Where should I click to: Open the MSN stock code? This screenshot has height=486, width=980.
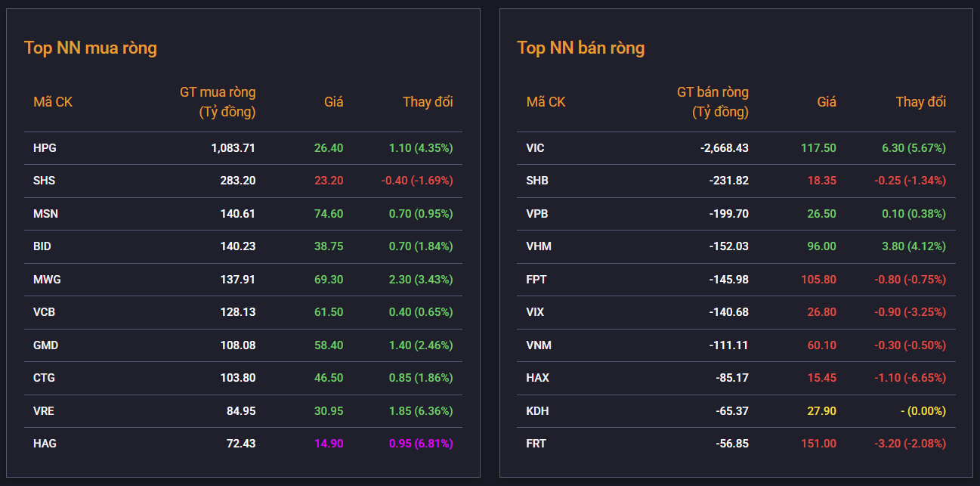[x=45, y=214]
